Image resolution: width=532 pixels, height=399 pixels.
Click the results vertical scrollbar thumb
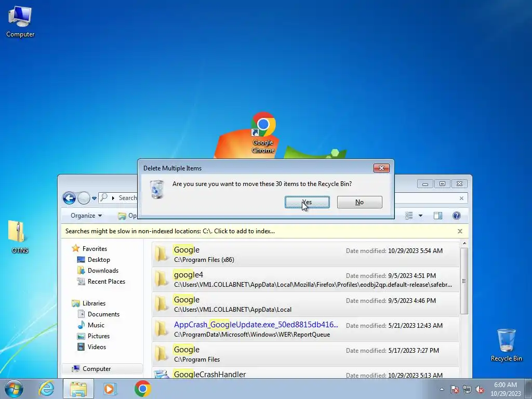point(464,281)
